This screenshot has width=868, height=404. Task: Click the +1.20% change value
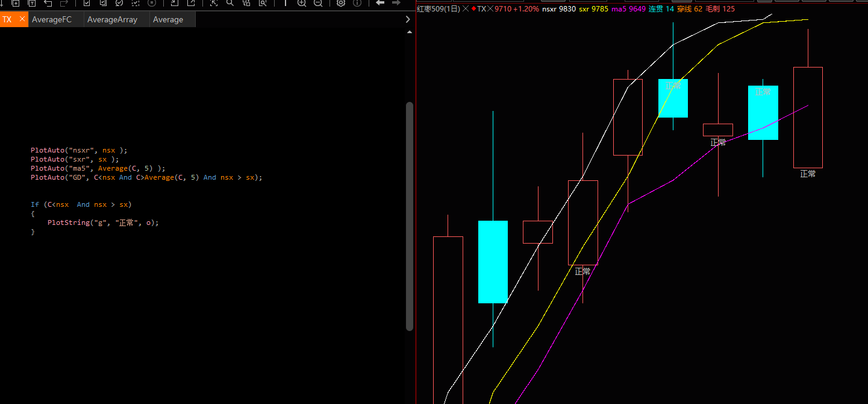coord(526,9)
